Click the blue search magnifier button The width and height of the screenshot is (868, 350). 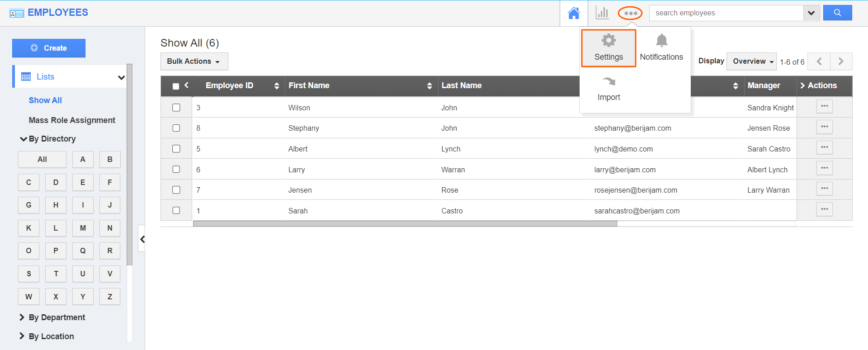click(x=837, y=13)
